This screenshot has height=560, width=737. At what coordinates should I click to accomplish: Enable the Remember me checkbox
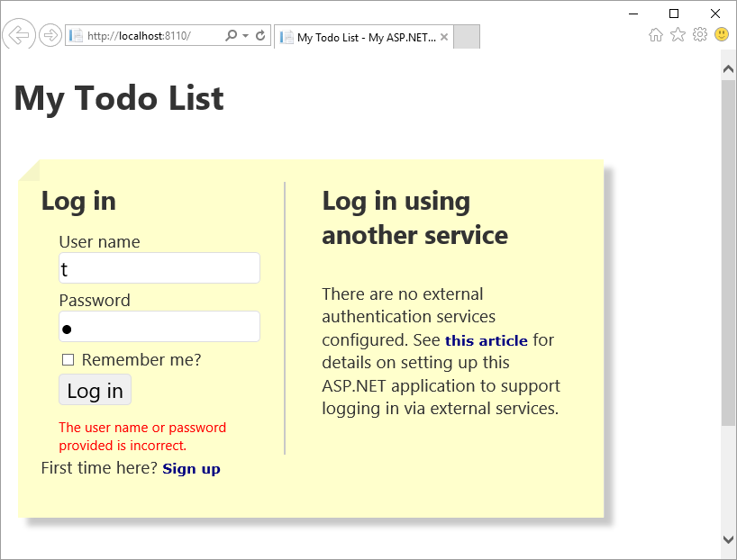click(x=68, y=360)
